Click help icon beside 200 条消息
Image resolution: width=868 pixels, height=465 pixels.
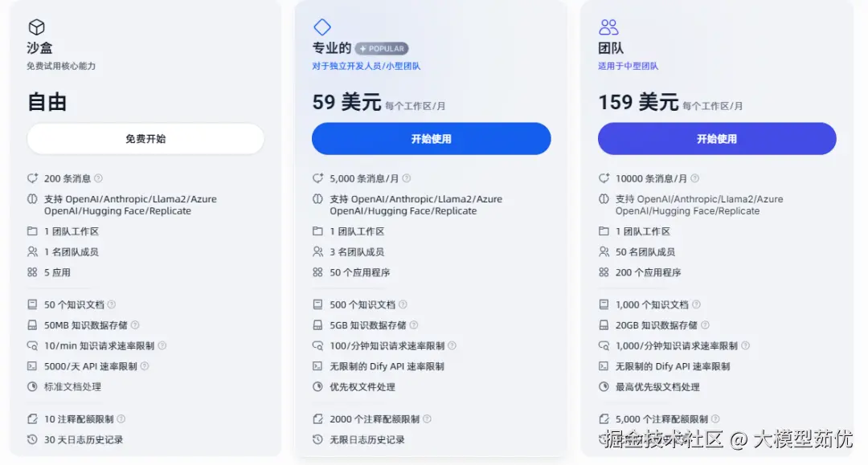(x=98, y=178)
